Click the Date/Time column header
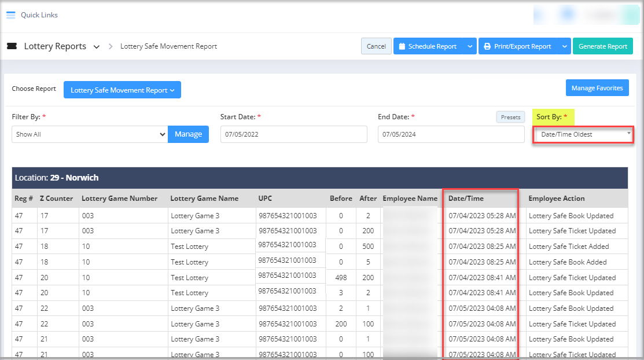The width and height of the screenshot is (644, 360). tap(466, 199)
